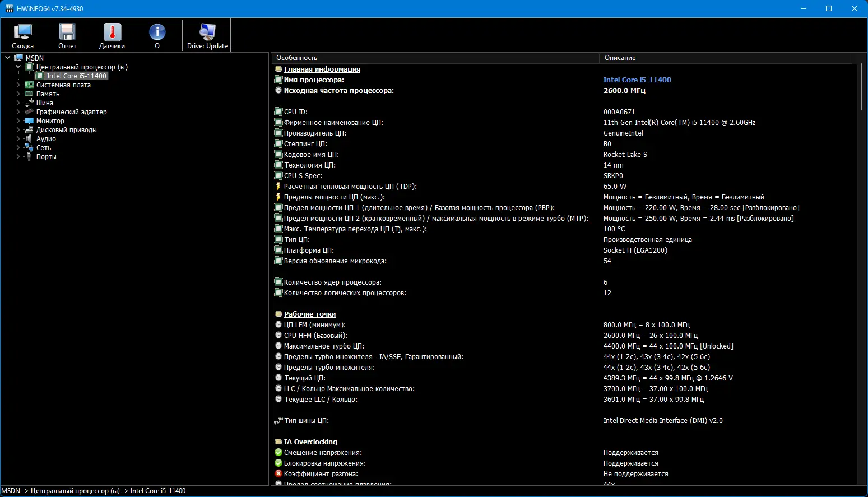Select Графический адаптер in the tree

[71, 112]
